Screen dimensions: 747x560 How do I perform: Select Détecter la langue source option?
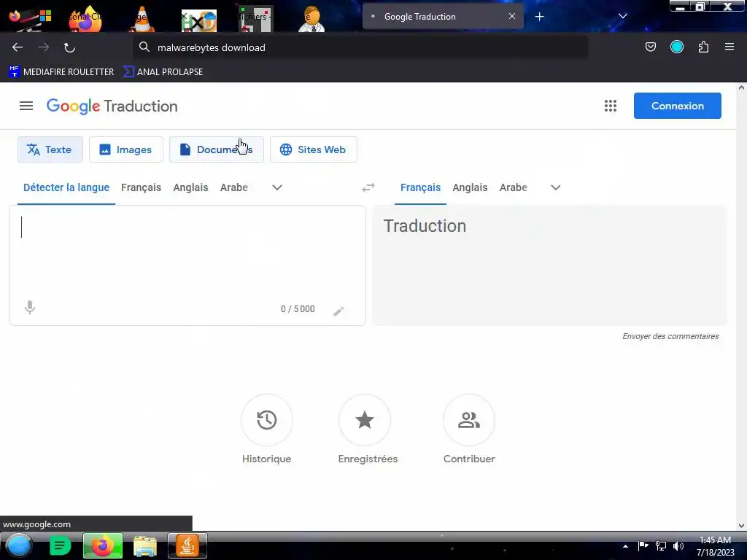(66, 187)
